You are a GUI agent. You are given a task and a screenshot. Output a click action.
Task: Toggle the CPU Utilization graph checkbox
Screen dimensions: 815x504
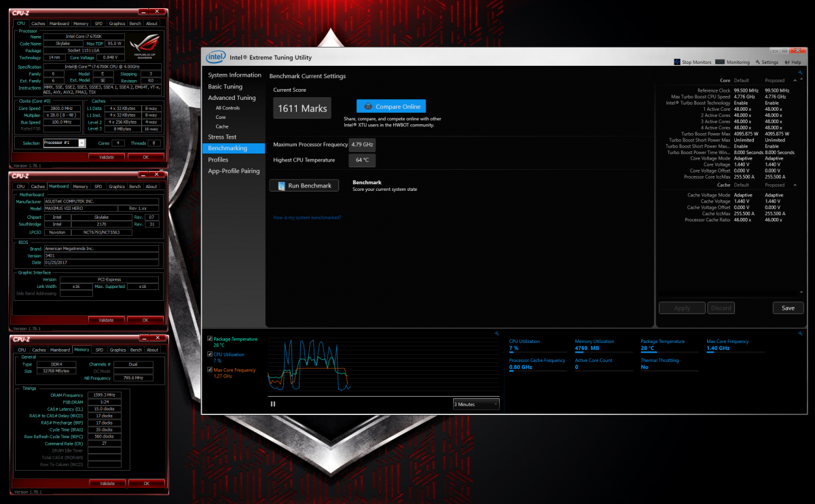[x=210, y=355]
